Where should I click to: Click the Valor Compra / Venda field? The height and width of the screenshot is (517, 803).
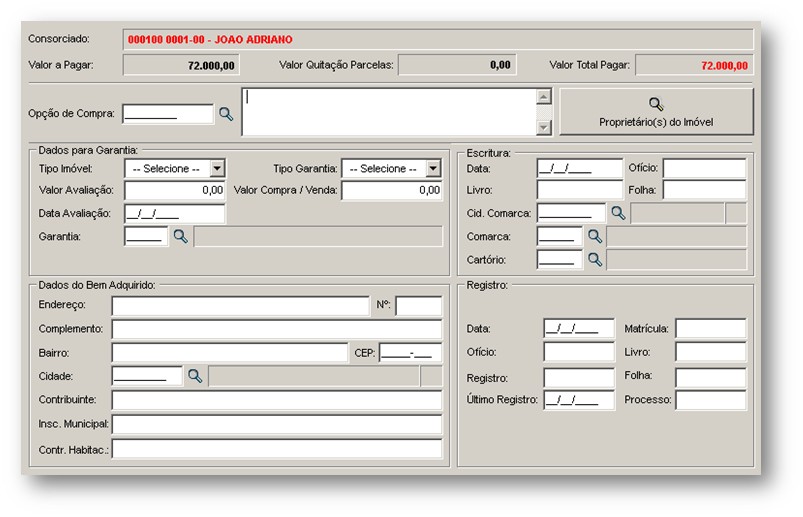coord(392,190)
